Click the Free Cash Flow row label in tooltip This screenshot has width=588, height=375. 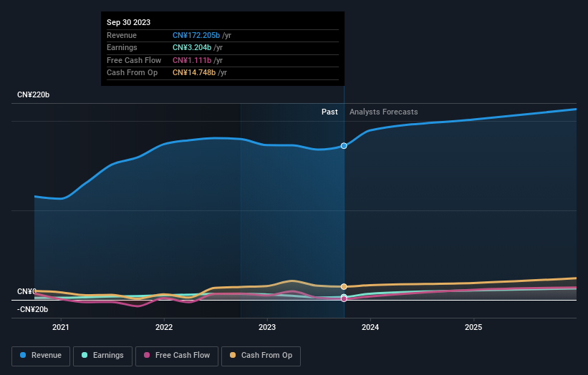pyautogui.click(x=134, y=60)
